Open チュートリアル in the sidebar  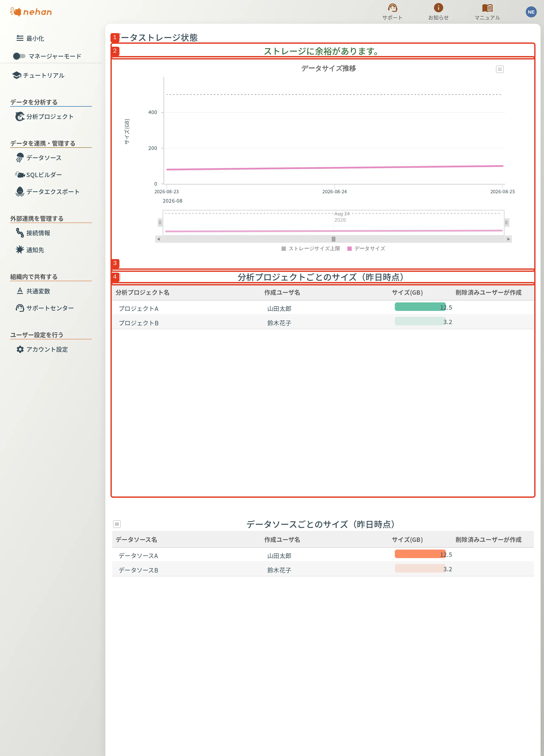38,75
